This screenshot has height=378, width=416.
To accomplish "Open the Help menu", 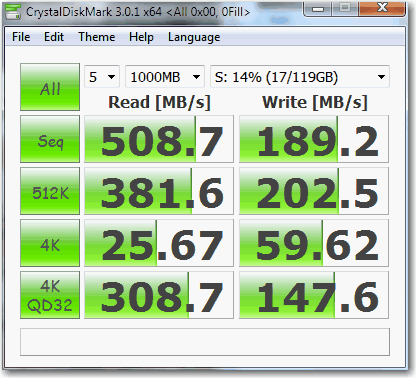I will [141, 37].
